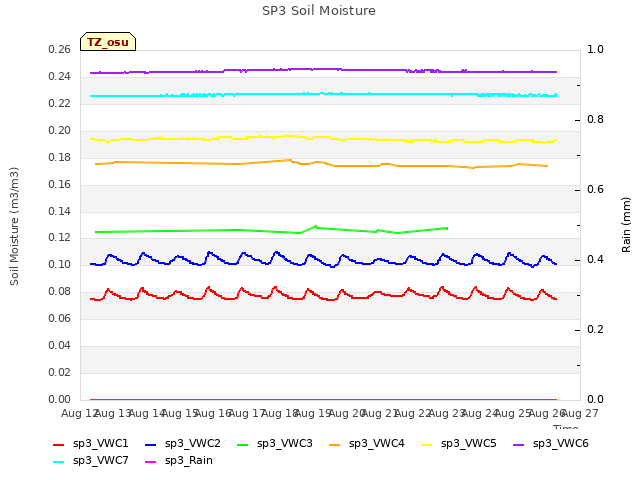
Task: Click the 0.8 rain axis tick label
Action: (595, 119)
